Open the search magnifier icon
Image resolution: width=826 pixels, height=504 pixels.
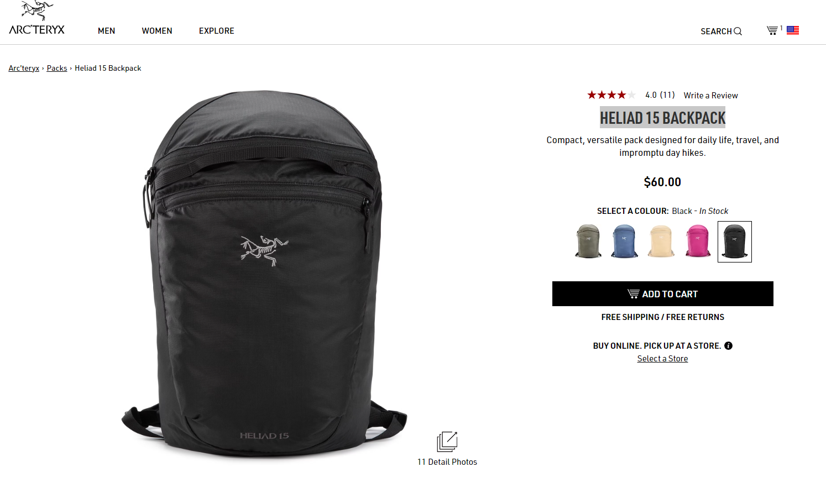(738, 32)
